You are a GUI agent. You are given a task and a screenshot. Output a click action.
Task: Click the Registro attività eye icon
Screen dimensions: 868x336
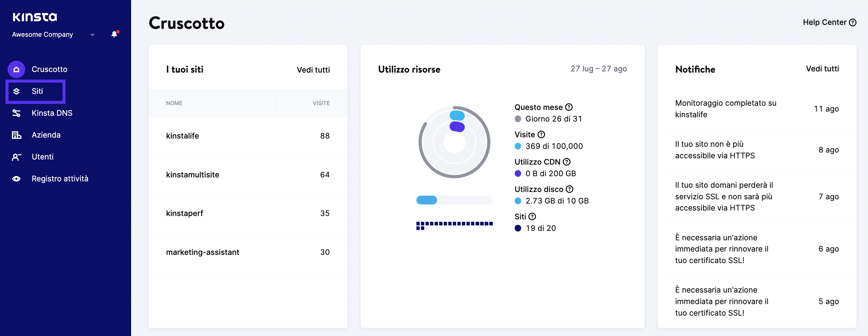click(x=16, y=179)
